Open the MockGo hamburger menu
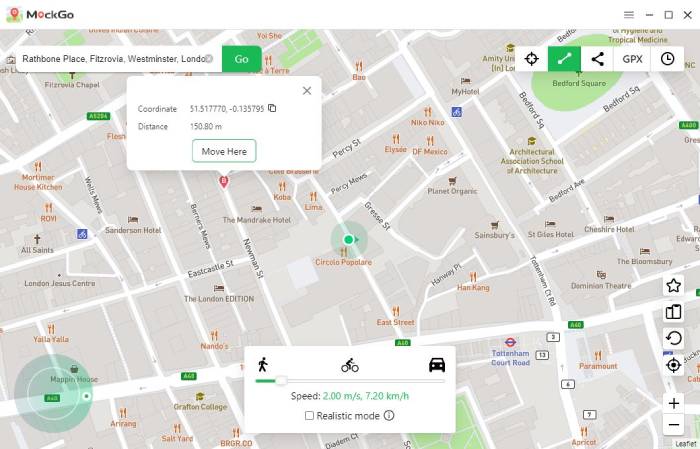This screenshot has width=700, height=449. 629,15
